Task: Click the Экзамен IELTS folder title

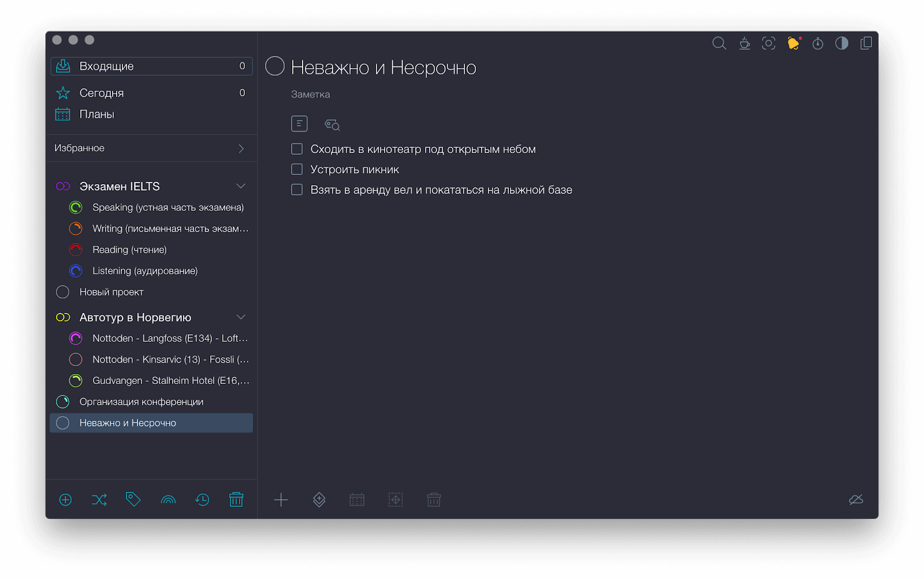Action: 120,186
